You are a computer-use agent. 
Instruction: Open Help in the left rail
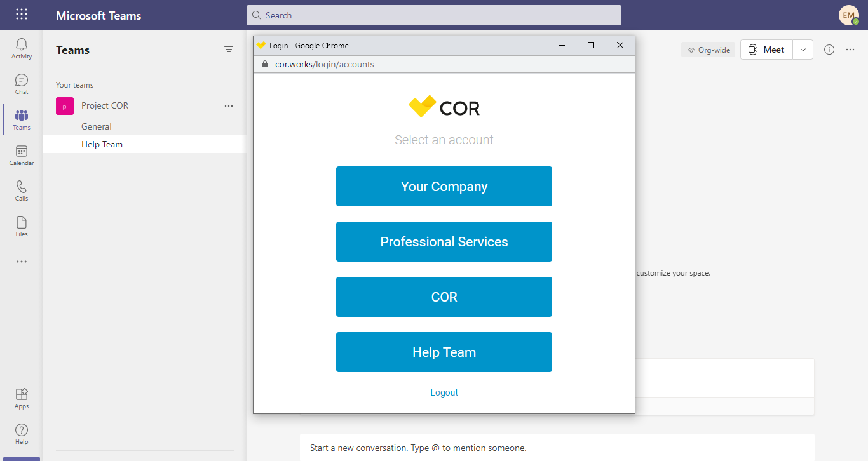point(22,434)
